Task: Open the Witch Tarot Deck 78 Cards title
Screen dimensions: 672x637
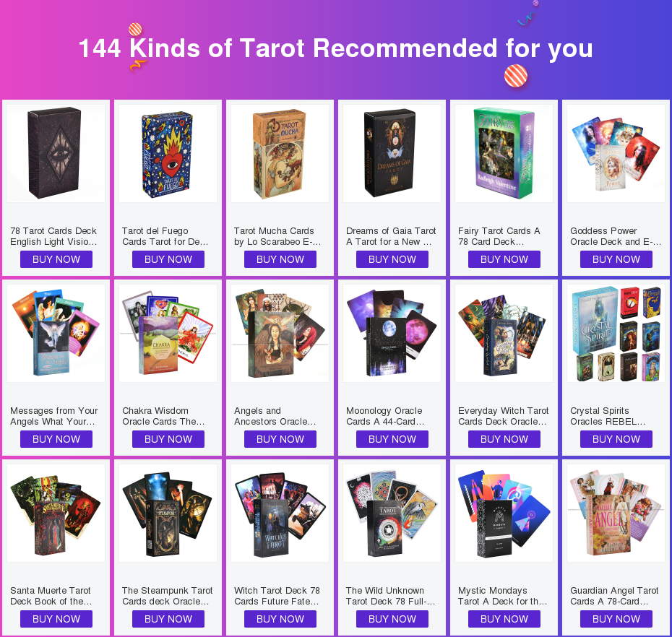Action: (x=277, y=596)
